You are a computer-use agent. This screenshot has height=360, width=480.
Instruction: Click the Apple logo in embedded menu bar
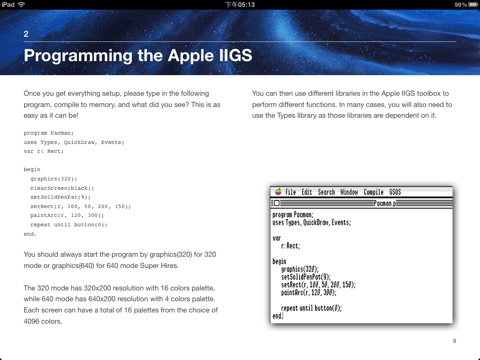(x=278, y=192)
